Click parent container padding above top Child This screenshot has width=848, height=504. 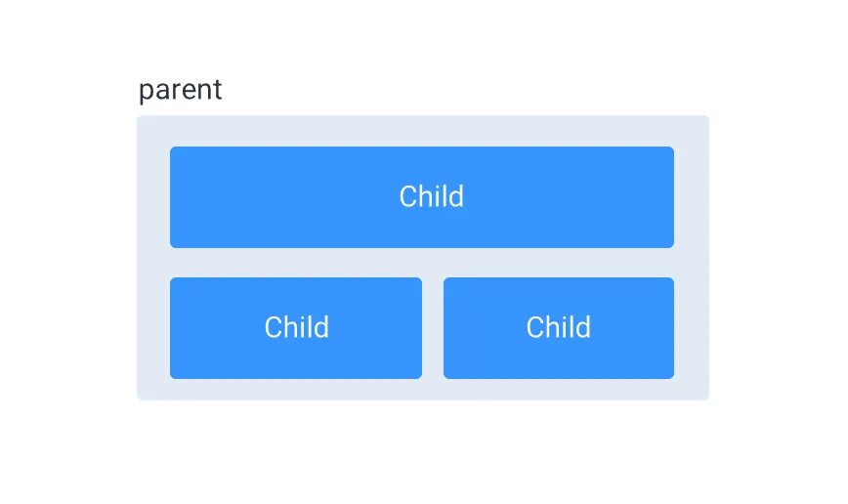(x=422, y=131)
